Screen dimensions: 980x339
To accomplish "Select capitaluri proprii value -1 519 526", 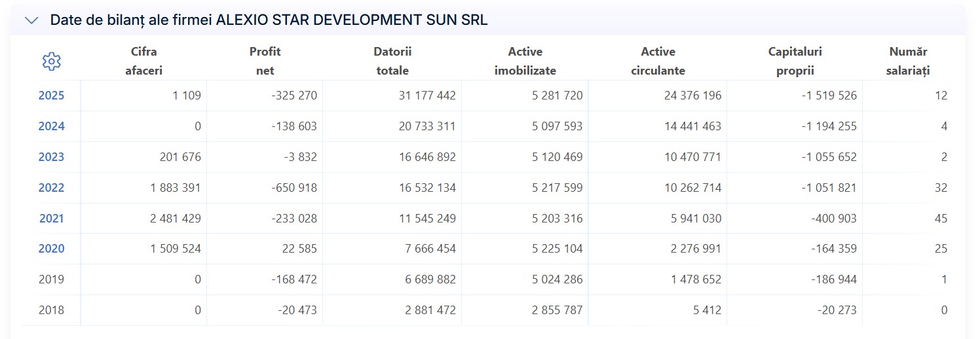I will pos(829,96).
